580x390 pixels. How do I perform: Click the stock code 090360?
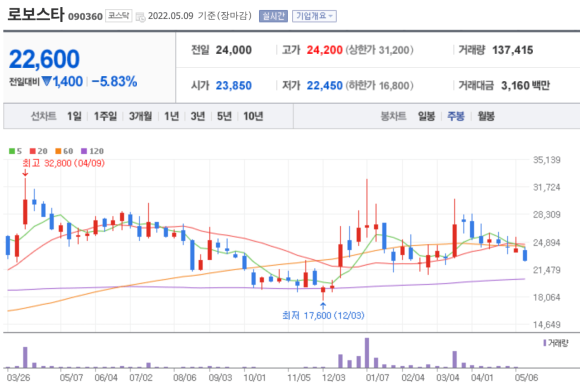click(x=85, y=17)
